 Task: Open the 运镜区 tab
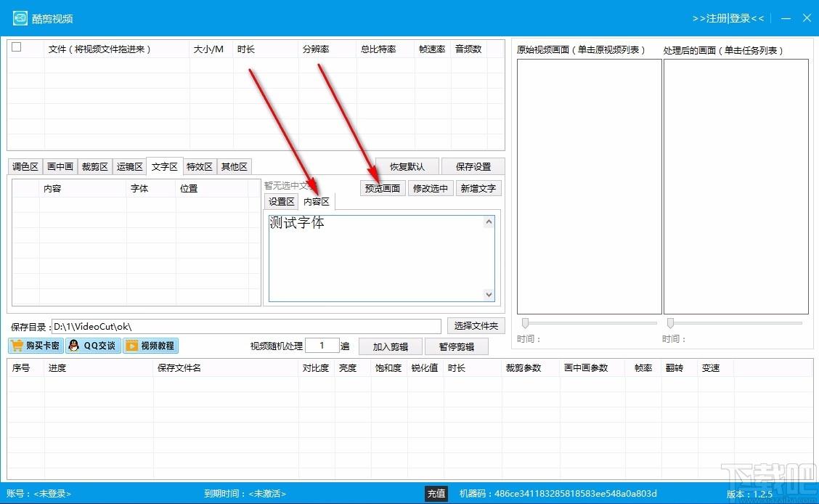pos(129,166)
